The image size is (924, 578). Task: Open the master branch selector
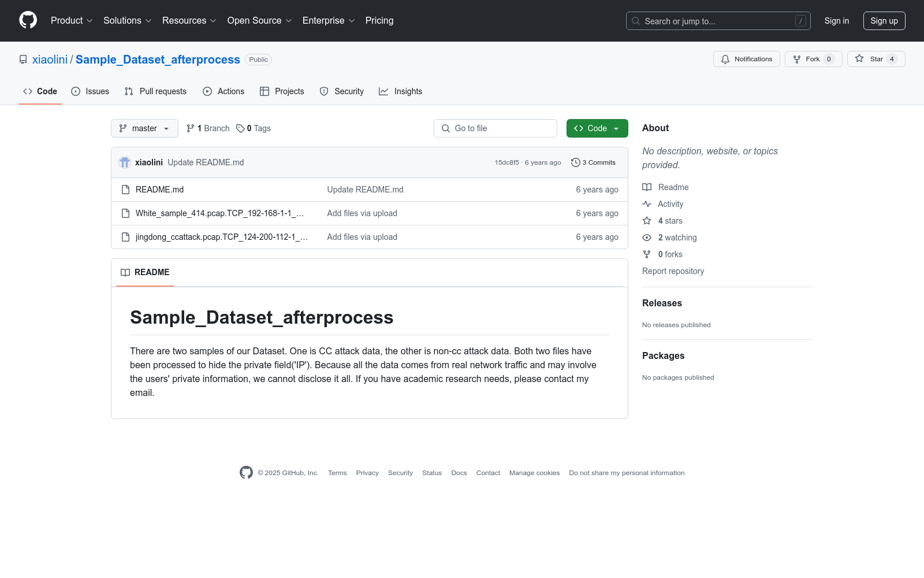pos(144,128)
